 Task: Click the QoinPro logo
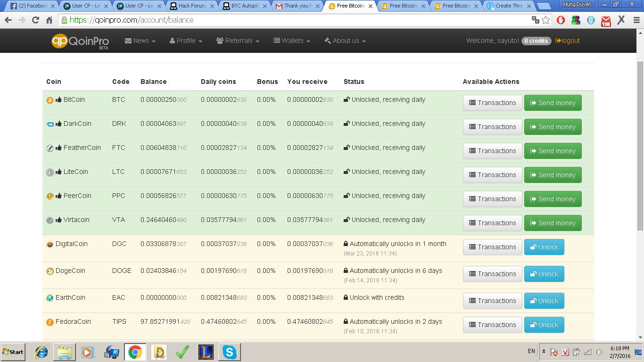pos(80,41)
